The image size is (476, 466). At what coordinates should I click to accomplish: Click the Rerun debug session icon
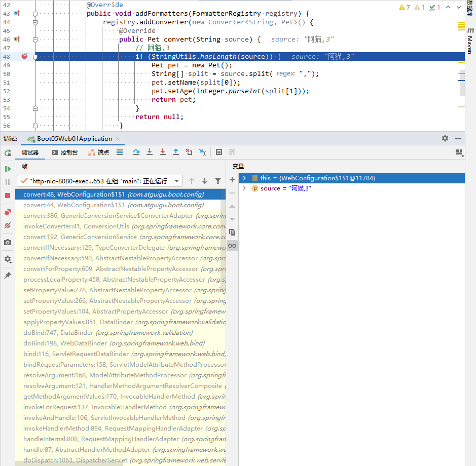coord(8,152)
